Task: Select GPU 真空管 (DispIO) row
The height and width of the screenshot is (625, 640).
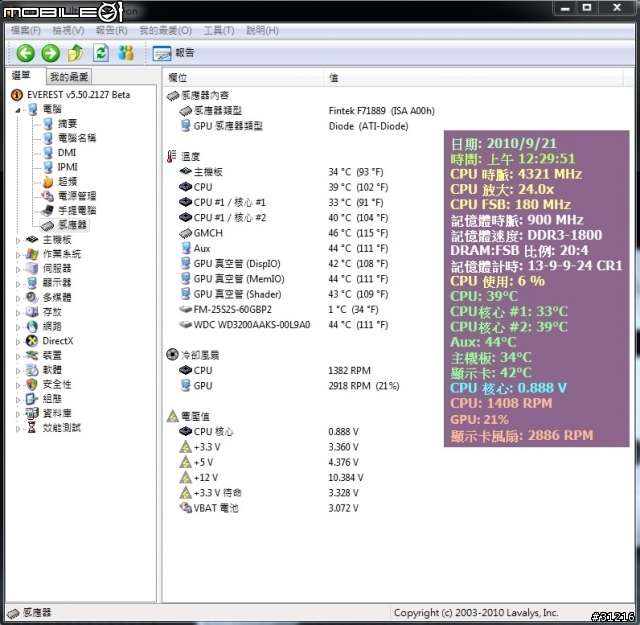Action: click(284, 264)
